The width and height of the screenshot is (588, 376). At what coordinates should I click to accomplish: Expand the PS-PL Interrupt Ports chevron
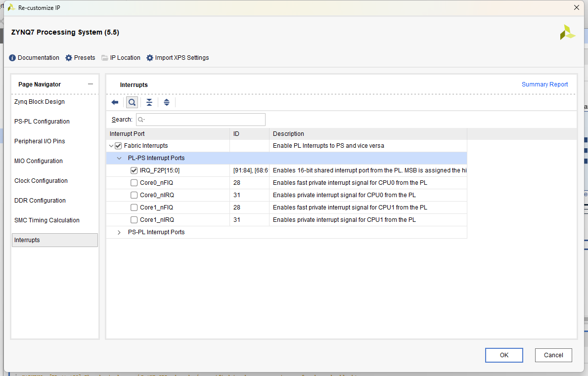pos(119,232)
